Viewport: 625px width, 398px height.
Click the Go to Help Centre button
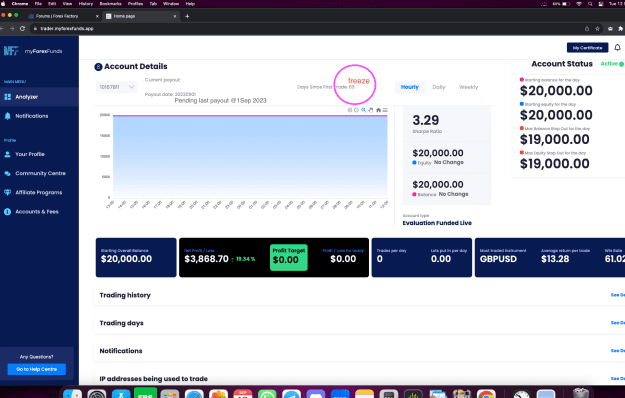tap(37, 369)
